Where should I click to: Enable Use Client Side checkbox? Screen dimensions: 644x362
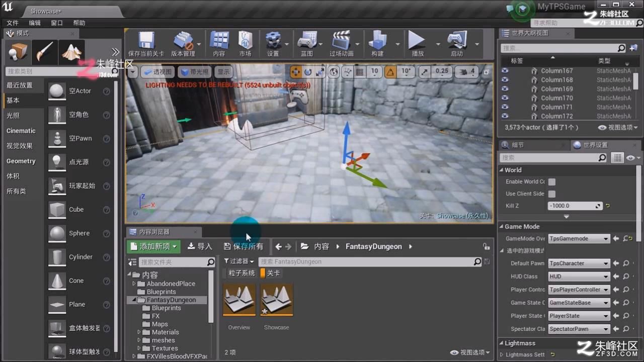[552, 194]
